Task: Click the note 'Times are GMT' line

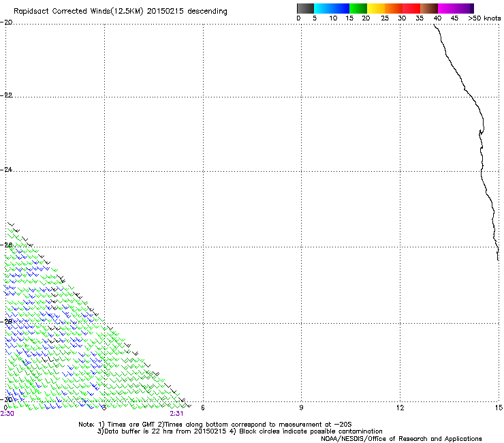Action: coord(215,425)
